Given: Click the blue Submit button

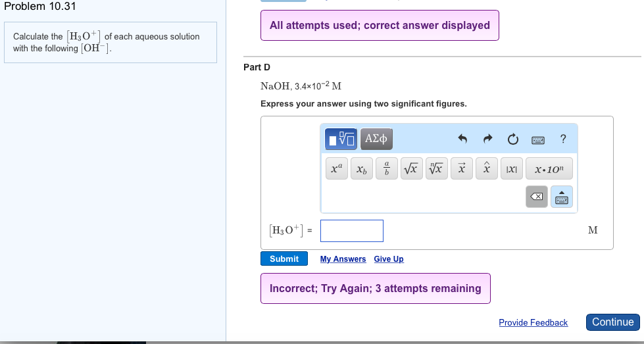Looking at the screenshot, I should tap(284, 259).
